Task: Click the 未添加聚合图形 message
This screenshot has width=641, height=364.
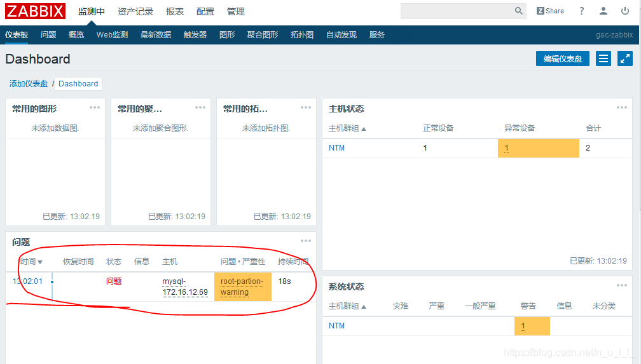Action: point(161,128)
